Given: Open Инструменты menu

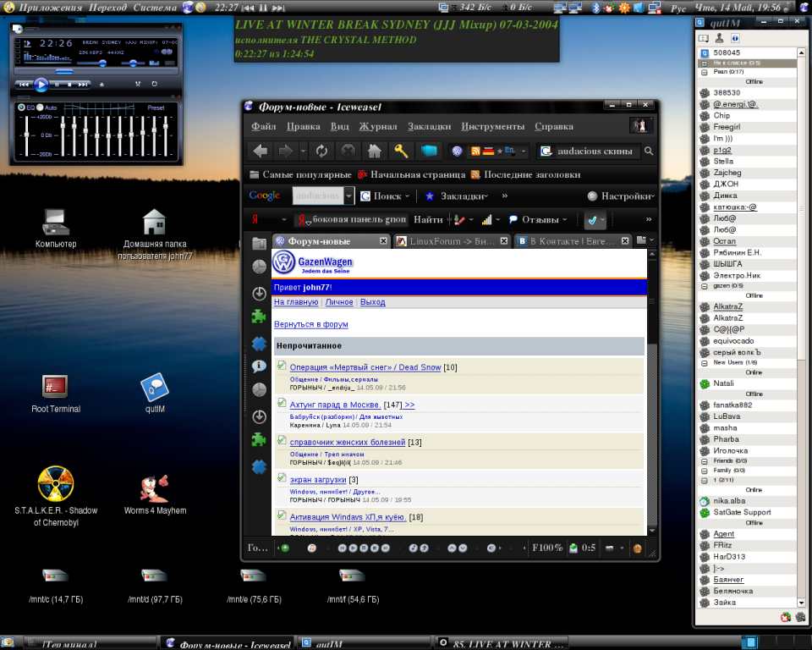Looking at the screenshot, I should [492, 126].
